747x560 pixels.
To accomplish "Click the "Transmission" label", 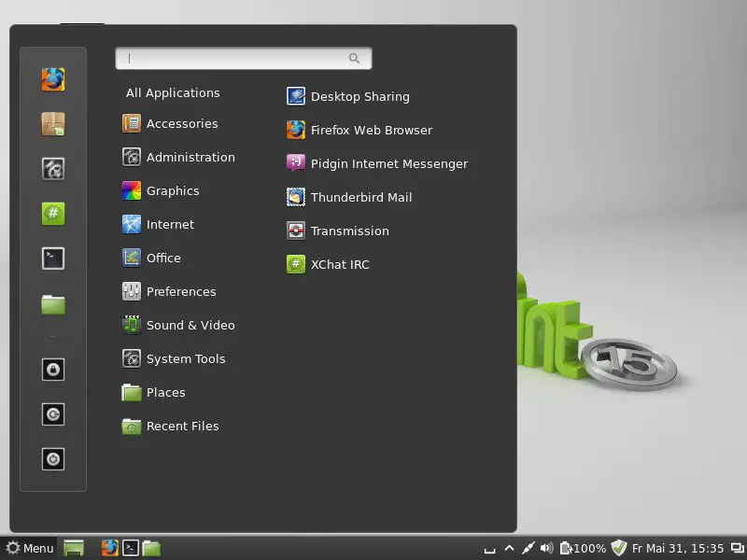I will (x=349, y=231).
